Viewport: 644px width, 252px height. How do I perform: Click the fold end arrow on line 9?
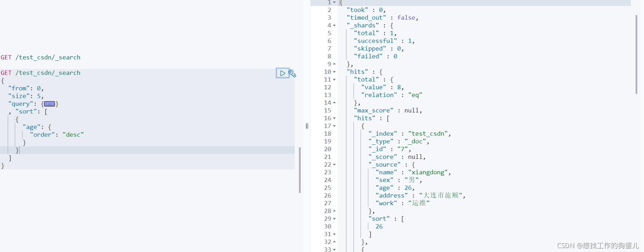[x=334, y=64]
